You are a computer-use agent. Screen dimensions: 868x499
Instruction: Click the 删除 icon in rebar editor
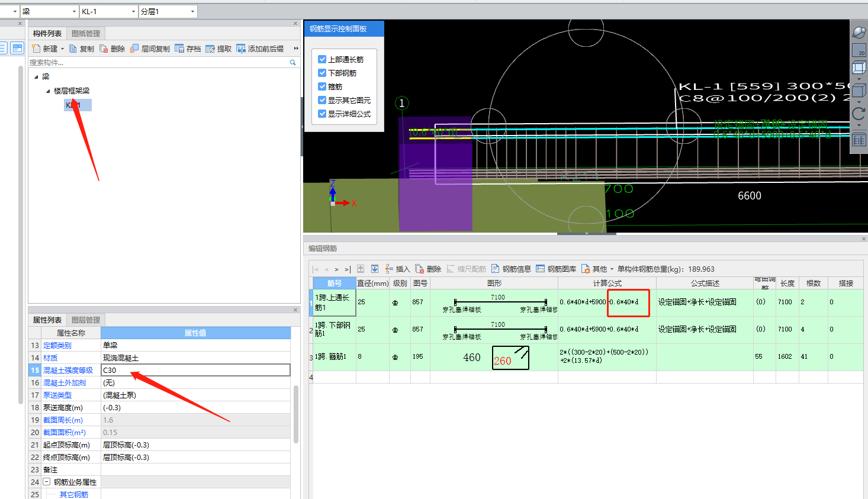[x=420, y=269]
